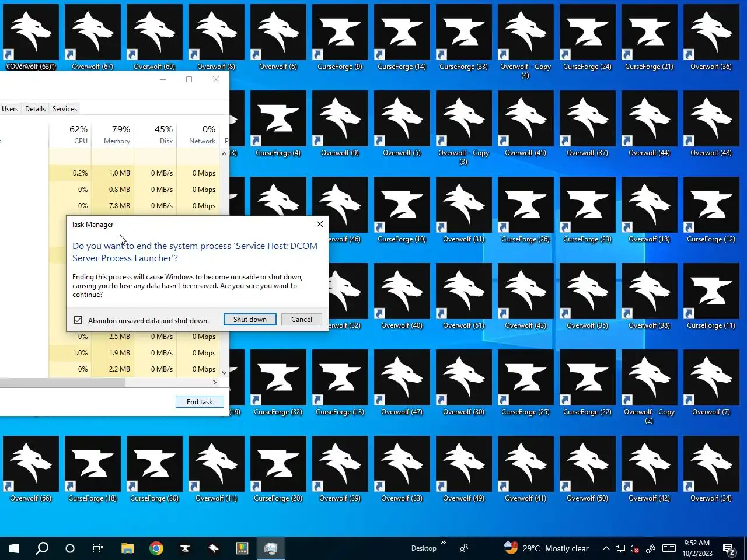Select Overwolf (40) desktop icon
This screenshot has height=560, width=747.
click(402, 297)
